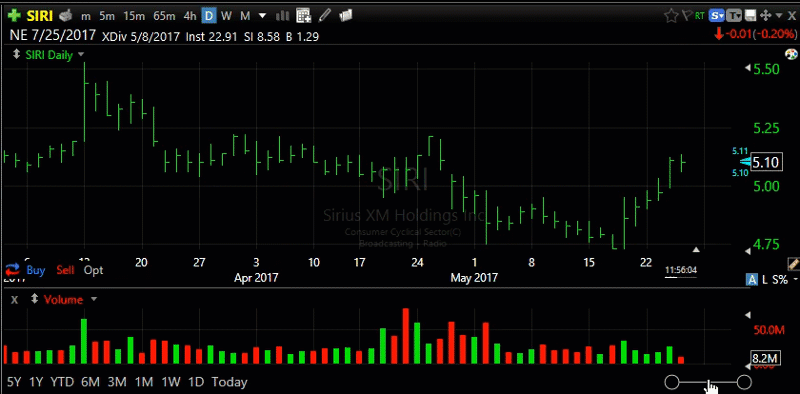Select the 5Y time range

pos(14,382)
